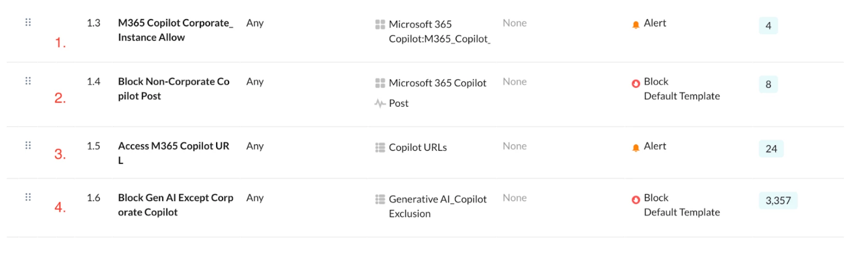Screen dimensions: 868x255
Task: Click the app grid icon beside Microsoft 365 Copilot
Action: click(x=380, y=83)
